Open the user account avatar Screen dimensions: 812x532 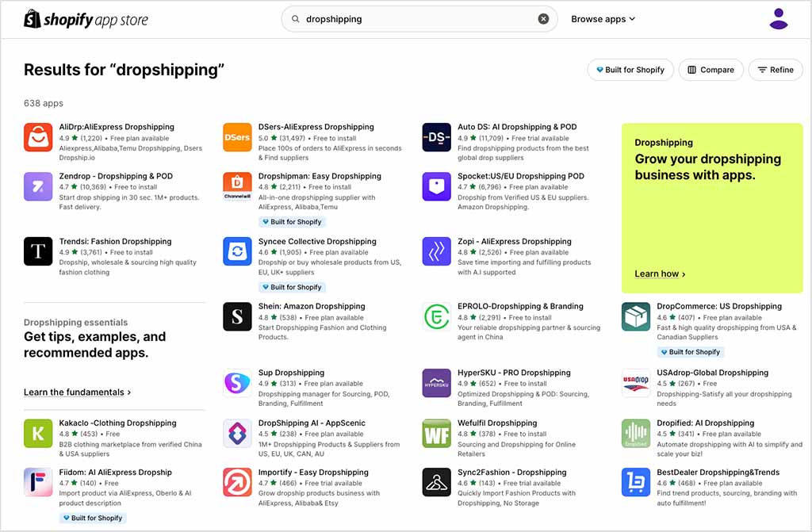click(779, 19)
